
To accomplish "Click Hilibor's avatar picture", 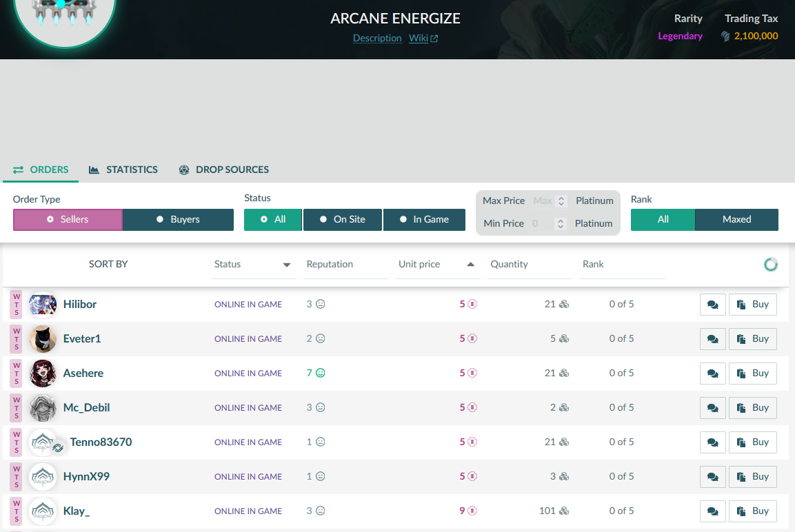I will [x=43, y=305].
